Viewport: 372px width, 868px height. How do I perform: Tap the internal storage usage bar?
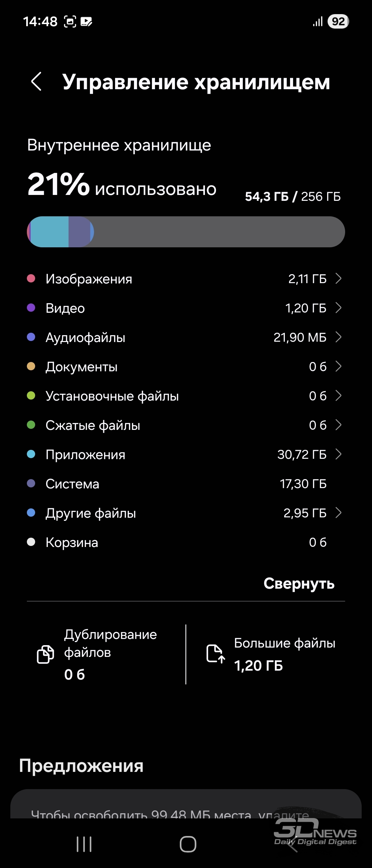click(186, 232)
